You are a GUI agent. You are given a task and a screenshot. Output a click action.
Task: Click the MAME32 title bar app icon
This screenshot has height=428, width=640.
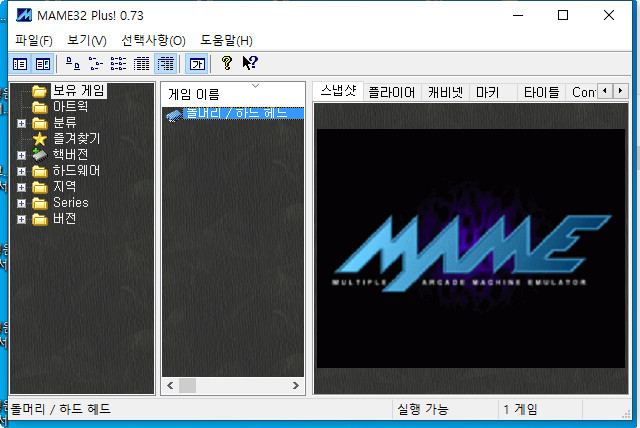pos(24,16)
